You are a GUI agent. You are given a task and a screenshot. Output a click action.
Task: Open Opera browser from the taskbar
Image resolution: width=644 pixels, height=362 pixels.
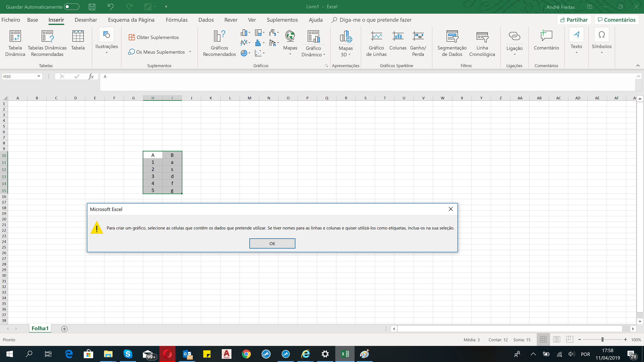(167, 354)
